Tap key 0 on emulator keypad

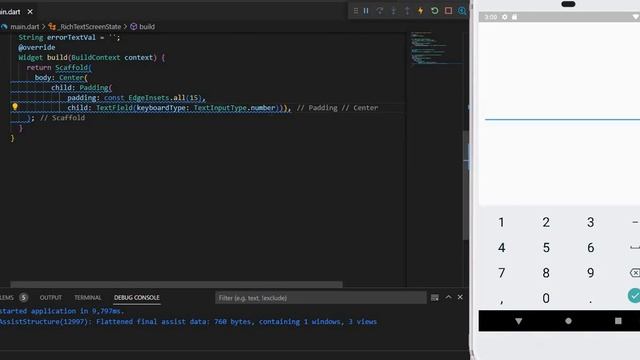click(546, 298)
